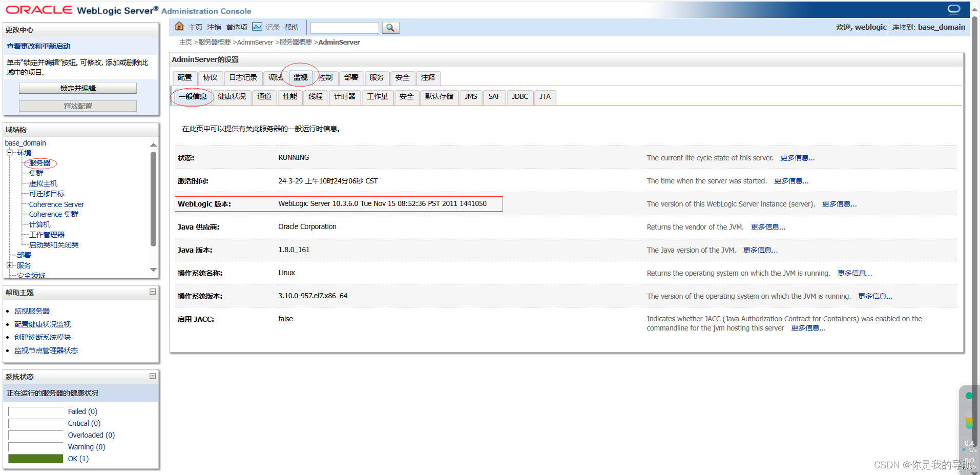
Task: Click the 锁定并编辑 button
Action: [x=78, y=88]
